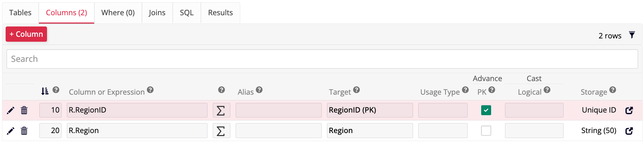This screenshot has height=143, width=644.
Task: Click the pencil edit icon for R.RegionID
Action: pos(11,110)
